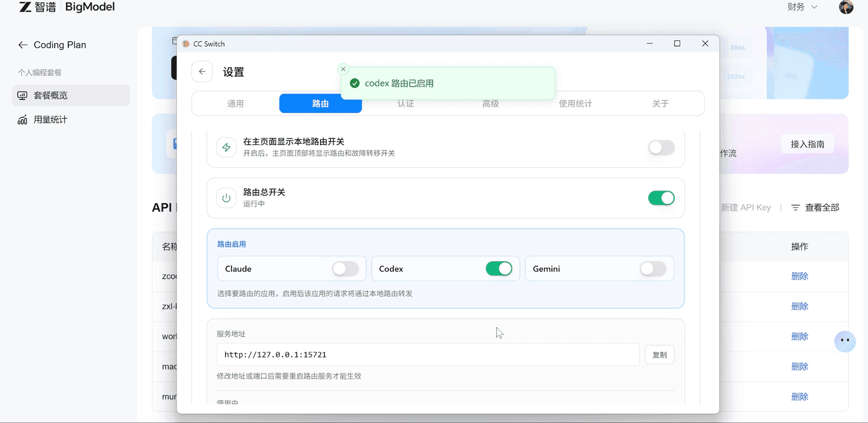
Task: Open 套餐概览 in the sidebar
Action: click(71, 95)
